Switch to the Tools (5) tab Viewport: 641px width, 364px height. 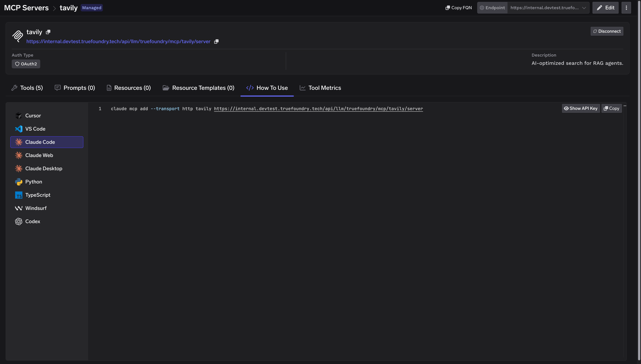tap(27, 88)
